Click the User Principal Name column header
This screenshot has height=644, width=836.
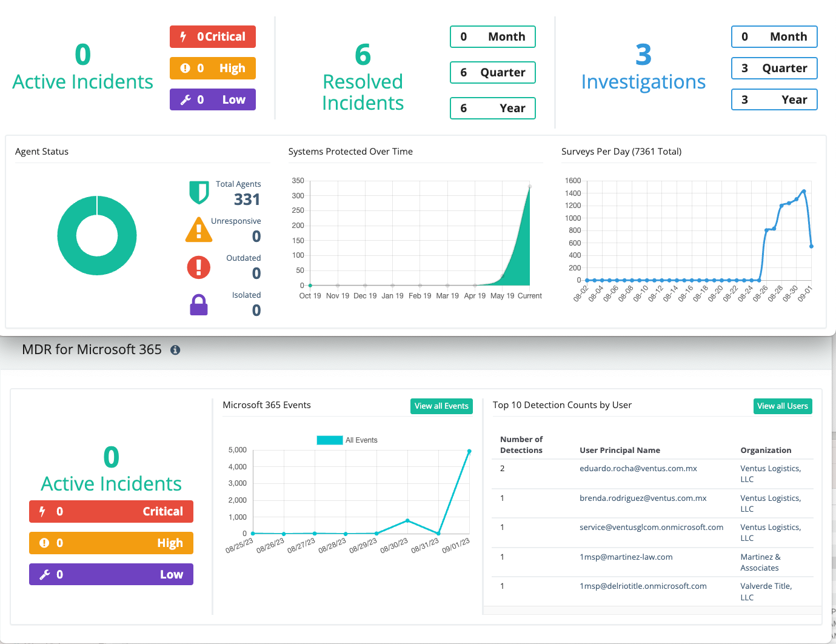(620, 450)
